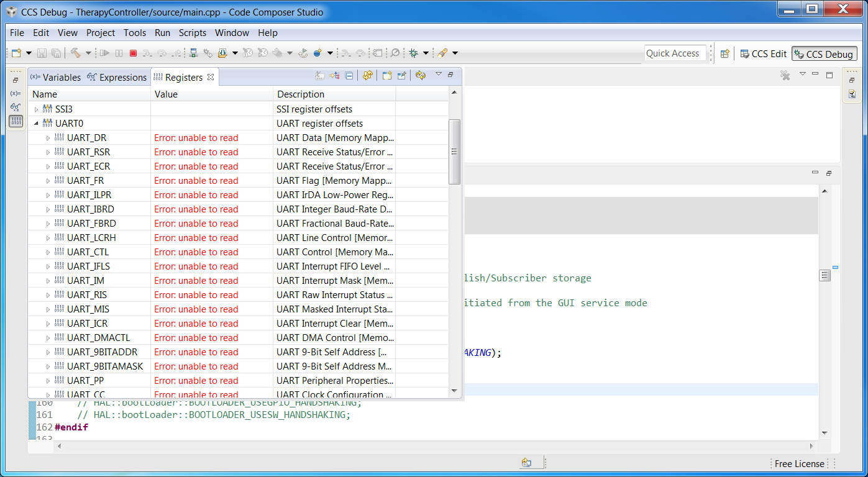Image resolution: width=868 pixels, height=477 pixels.
Task: Click the status bar icon beside Free License
Action: click(526, 463)
